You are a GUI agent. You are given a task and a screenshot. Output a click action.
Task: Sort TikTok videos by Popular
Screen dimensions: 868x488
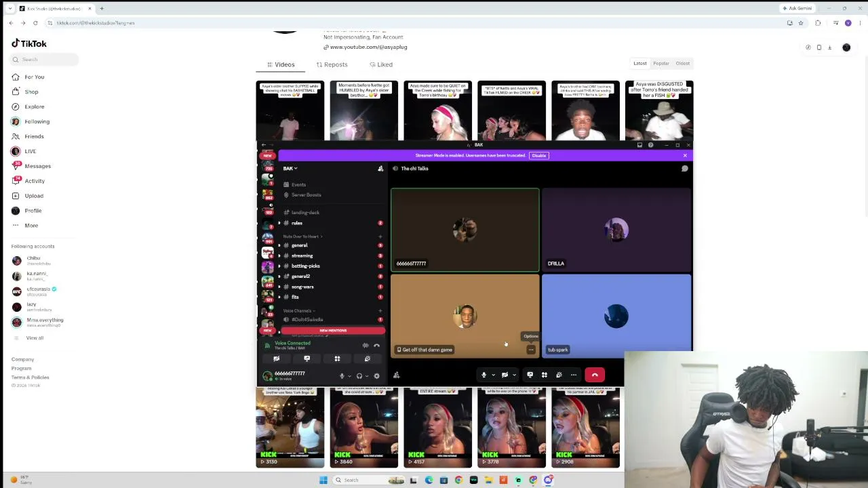(x=661, y=64)
